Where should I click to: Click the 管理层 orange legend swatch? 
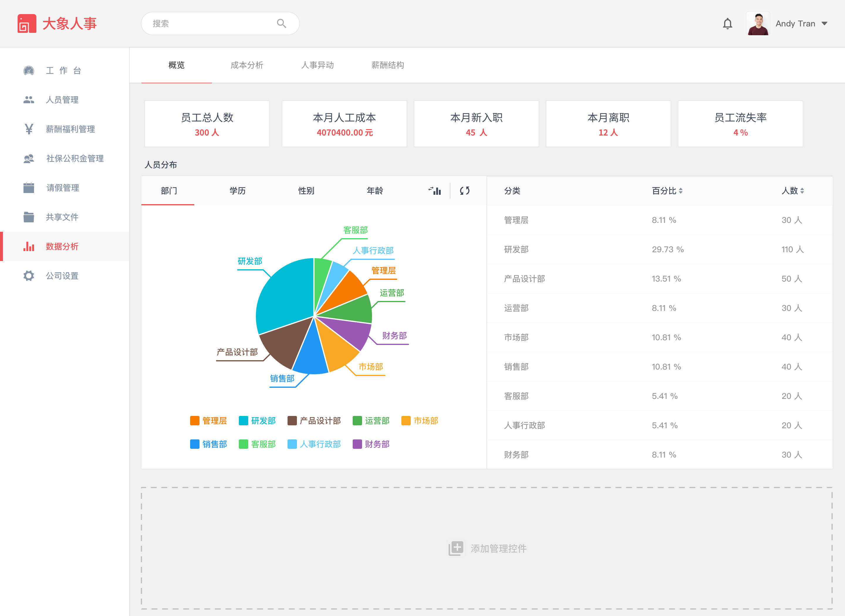pyautogui.click(x=195, y=421)
